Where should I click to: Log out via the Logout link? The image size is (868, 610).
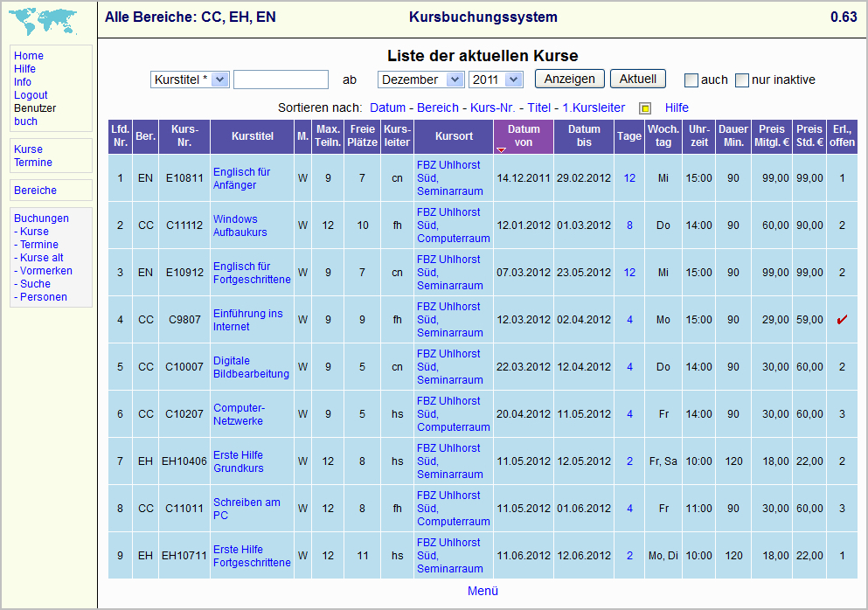click(x=31, y=95)
